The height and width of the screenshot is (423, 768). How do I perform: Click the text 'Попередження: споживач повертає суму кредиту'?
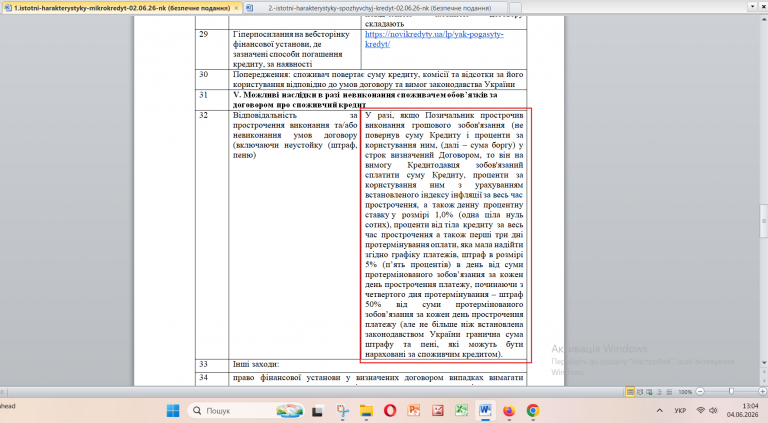click(378, 79)
